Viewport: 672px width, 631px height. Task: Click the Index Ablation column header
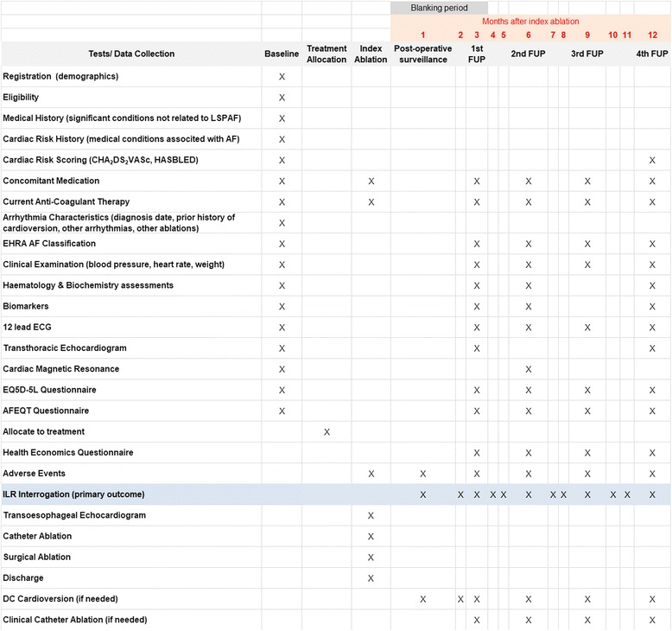click(x=371, y=54)
